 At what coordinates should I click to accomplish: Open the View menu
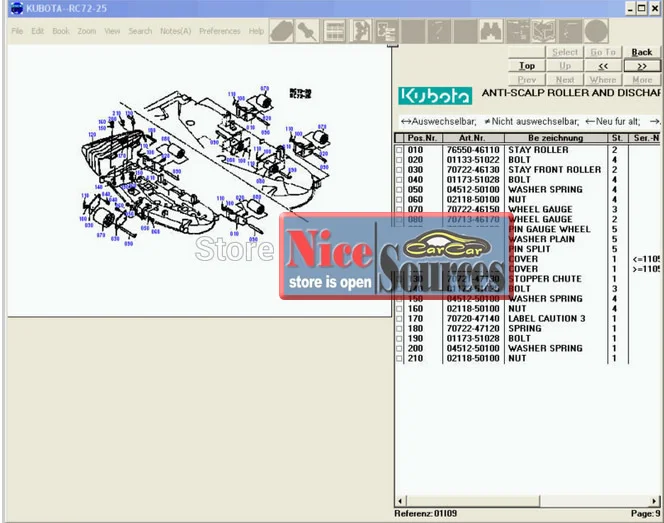coord(112,31)
